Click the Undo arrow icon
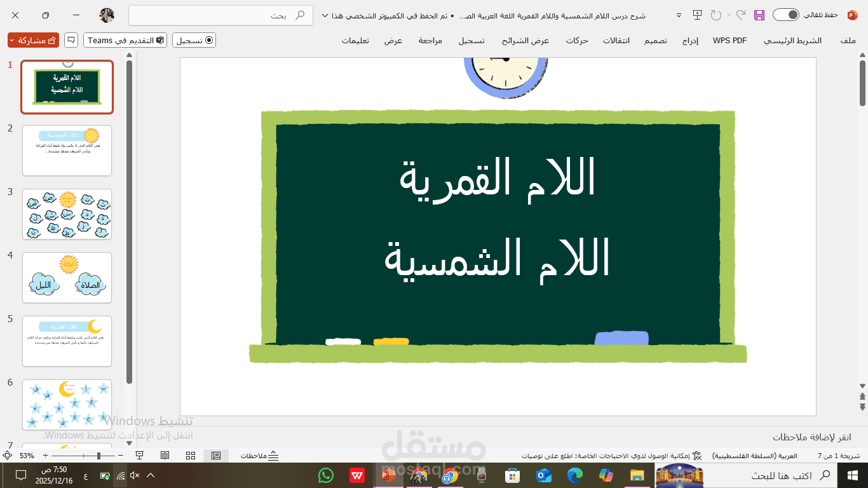Screen dimensions: 868x488 click(x=740, y=15)
